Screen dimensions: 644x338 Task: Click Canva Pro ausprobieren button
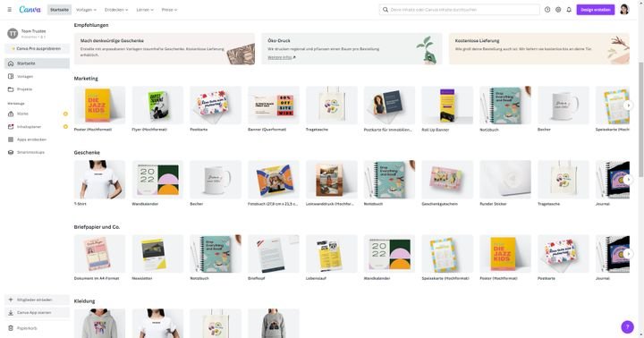point(37,48)
